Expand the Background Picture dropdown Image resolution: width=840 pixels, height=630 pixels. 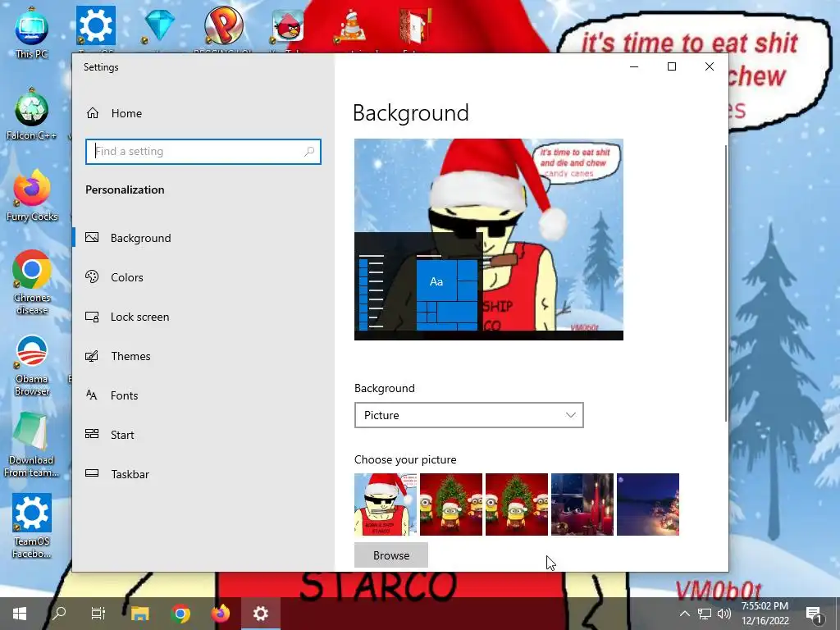(x=468, y=415)
